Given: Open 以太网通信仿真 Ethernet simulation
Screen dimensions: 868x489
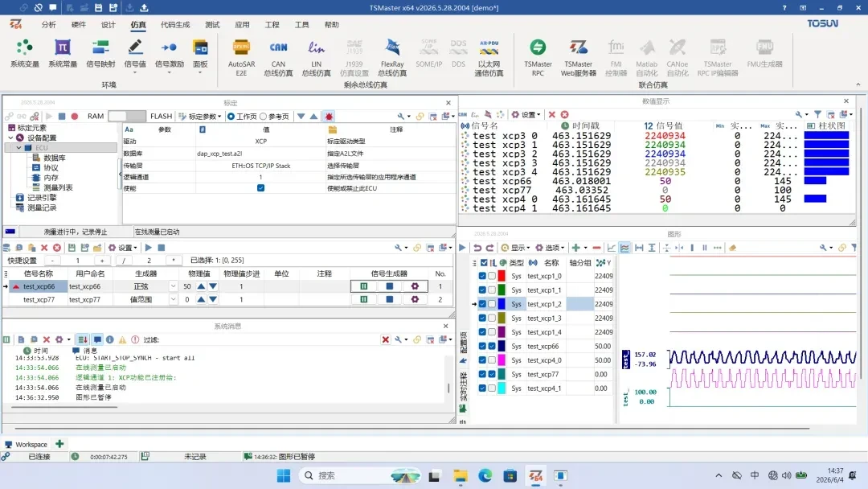Looking at the screenshot, I should pos(489,57).
